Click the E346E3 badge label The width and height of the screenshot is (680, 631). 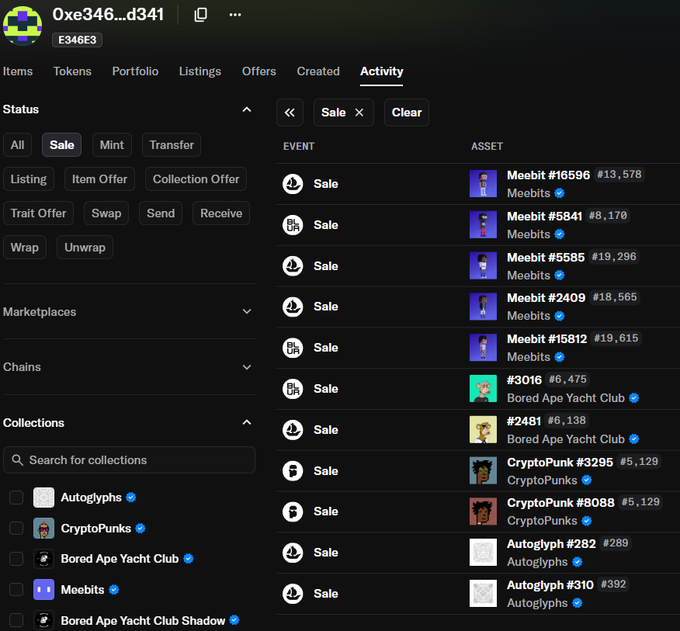click(77, 40)
